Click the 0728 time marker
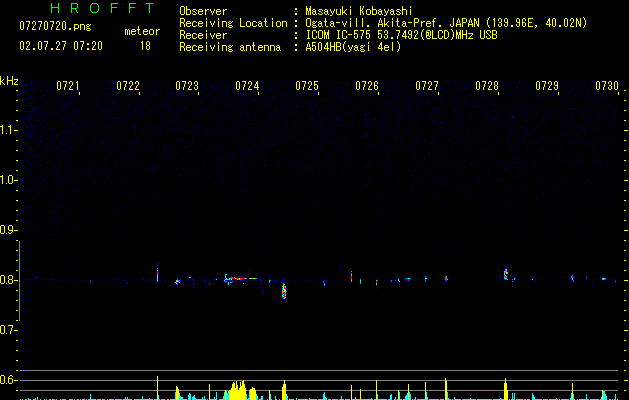This screenshot has width=629, height=400. (x=487, y=86)
